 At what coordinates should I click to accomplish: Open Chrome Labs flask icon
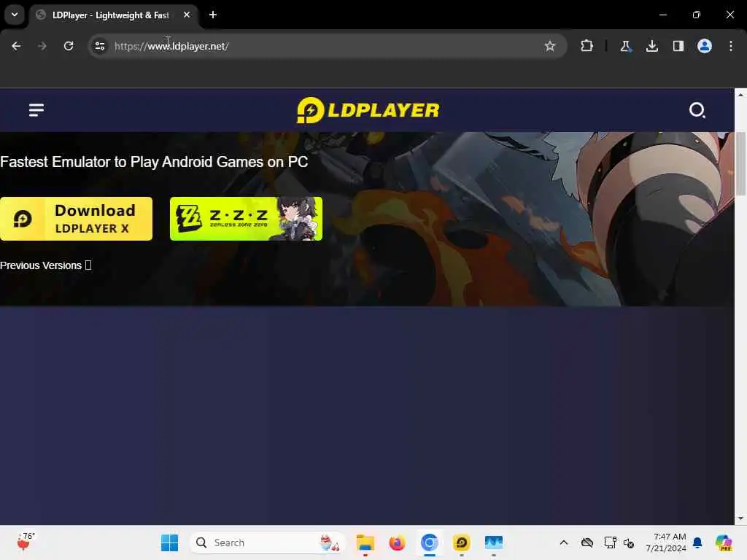point(625,46)
